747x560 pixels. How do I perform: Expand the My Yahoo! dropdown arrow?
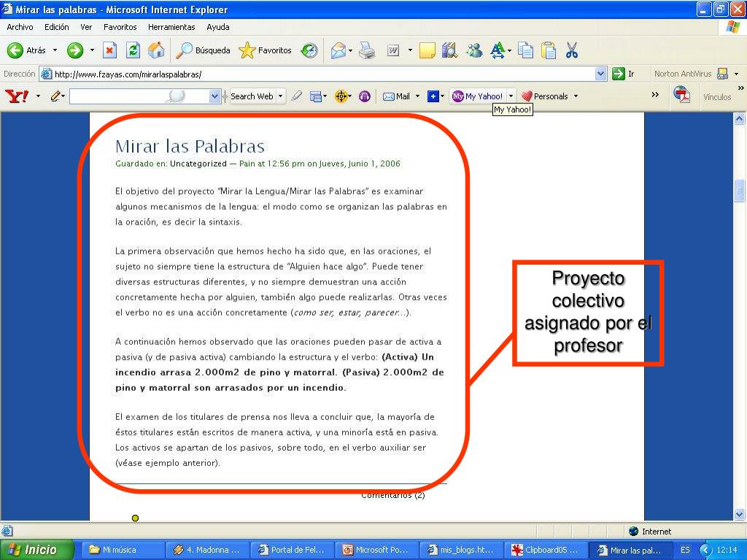coord(511,96)
